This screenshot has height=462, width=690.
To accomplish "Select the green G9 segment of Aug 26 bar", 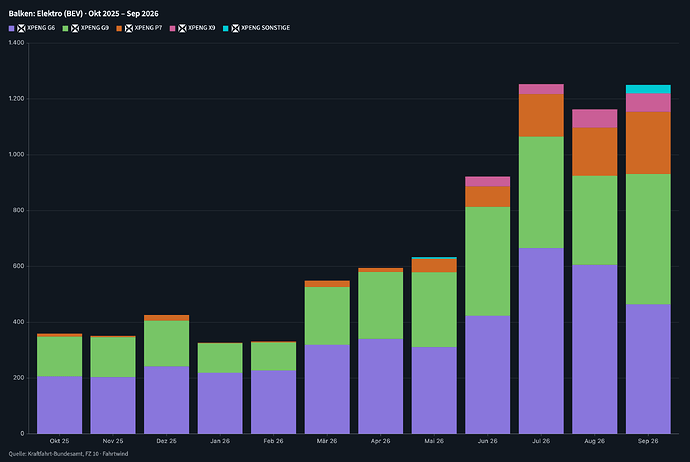I will (595, 220).
